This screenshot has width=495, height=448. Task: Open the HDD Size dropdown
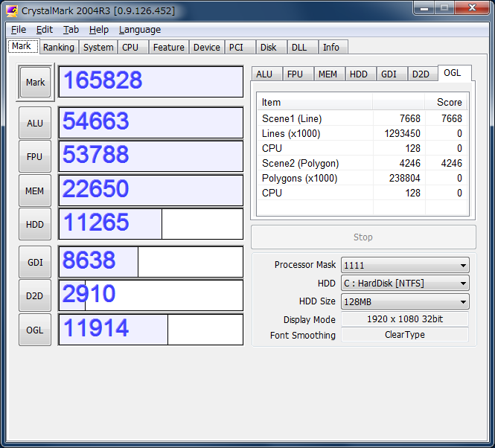coord(404,301)
